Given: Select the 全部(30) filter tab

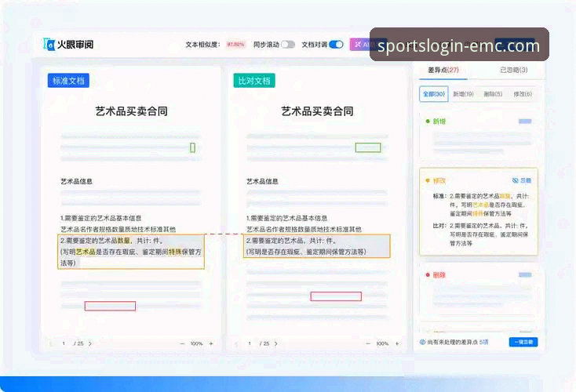Looking at the screenshot, I should [434, 94].
